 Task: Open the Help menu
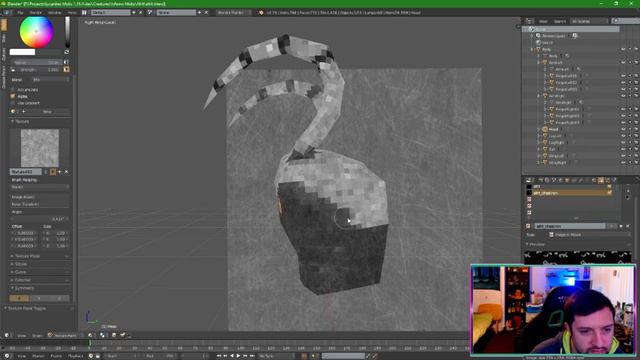click(72, 13)
